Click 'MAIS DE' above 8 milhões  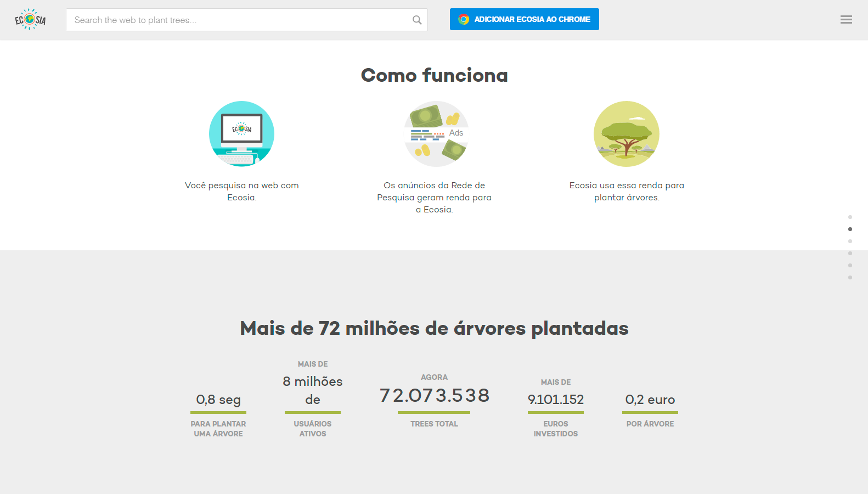pyautogui.click(x=313, y=364)
